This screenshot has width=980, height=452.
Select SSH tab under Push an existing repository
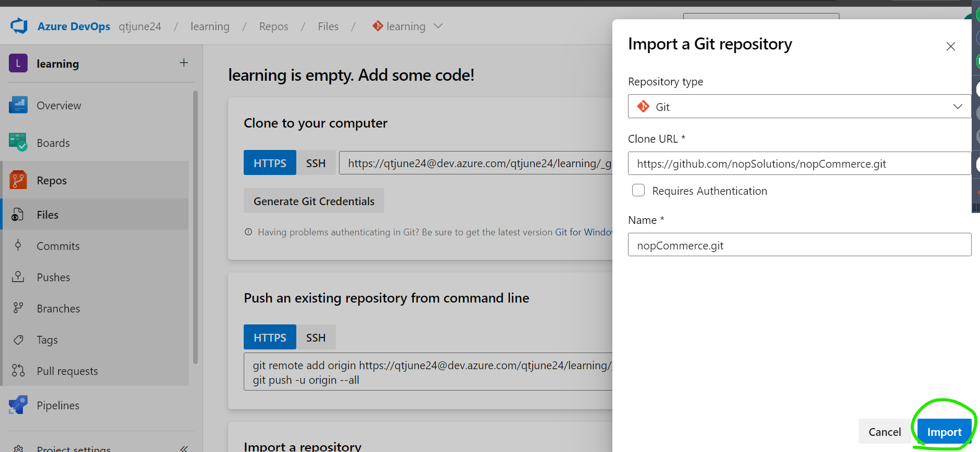[x=316, y=337]
